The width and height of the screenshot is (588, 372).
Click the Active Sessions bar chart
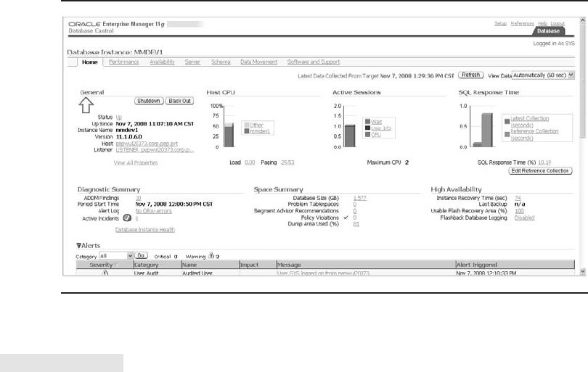coord(350,136)
